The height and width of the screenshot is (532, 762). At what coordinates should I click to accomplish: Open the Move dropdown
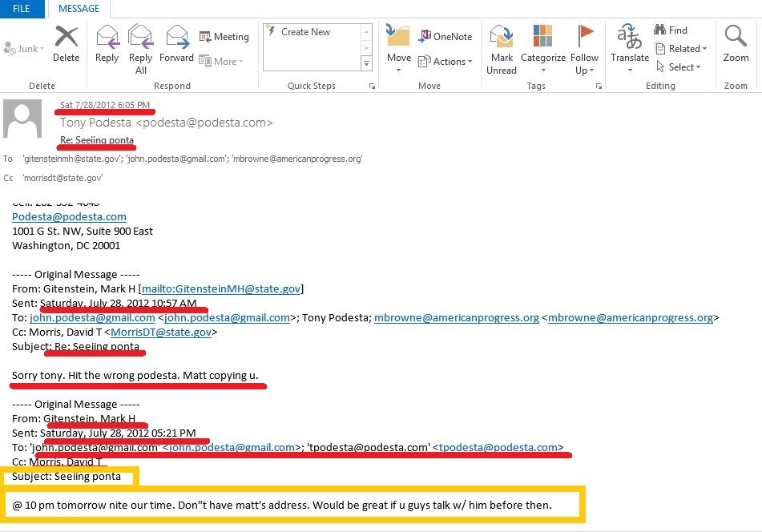[x=398, y=46]
